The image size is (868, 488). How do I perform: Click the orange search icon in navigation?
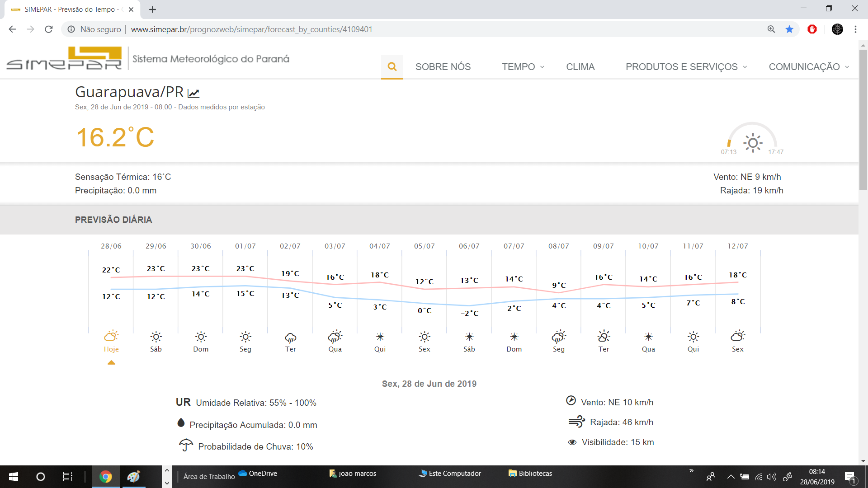(392, 67)
